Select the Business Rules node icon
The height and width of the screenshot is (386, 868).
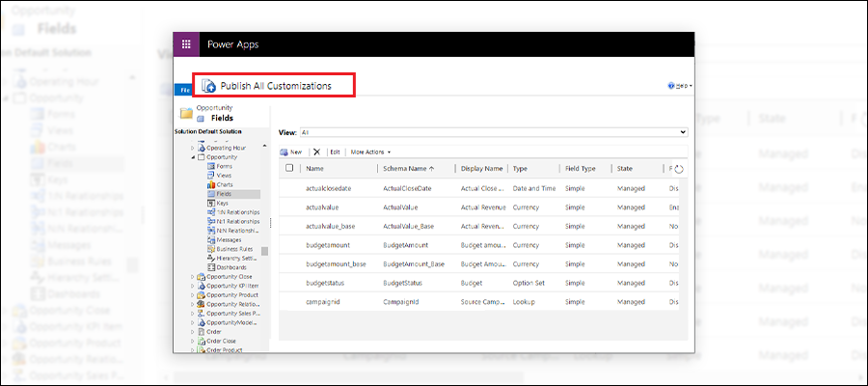tap(211, 249)
